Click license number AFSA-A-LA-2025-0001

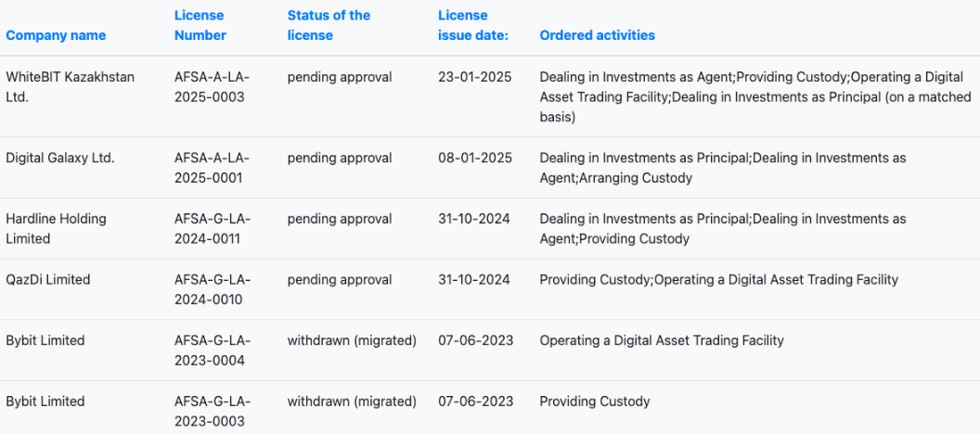[212, 167]
